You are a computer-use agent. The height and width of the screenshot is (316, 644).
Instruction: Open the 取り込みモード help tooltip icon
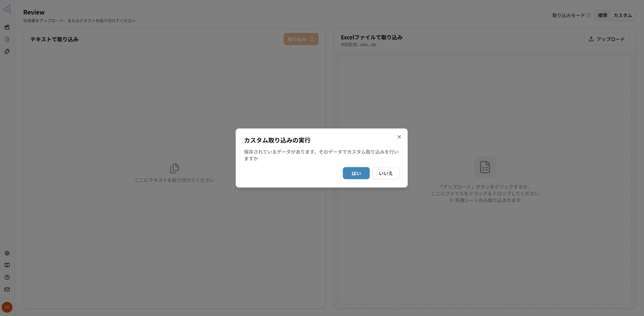pyautogui.click(x=589, y=15)
